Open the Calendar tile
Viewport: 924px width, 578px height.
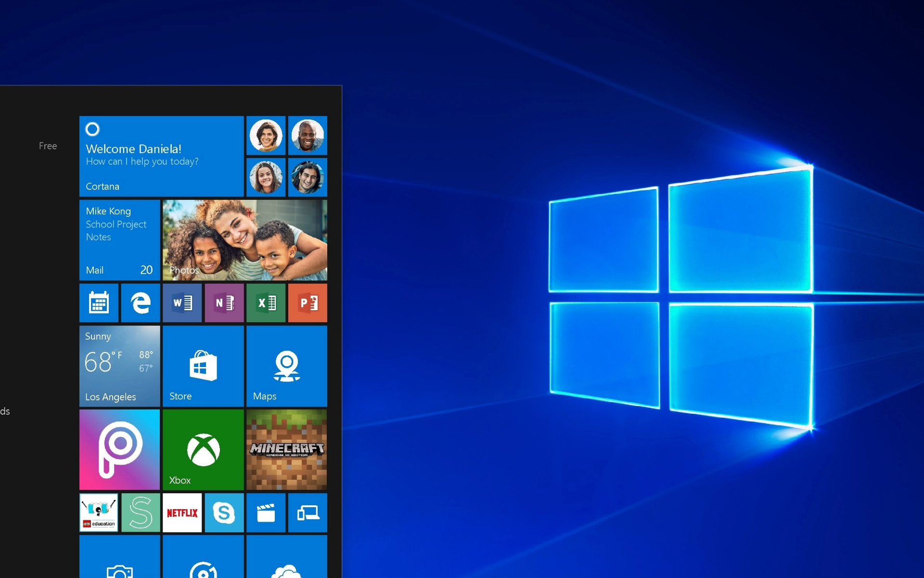(x=99, y=303)
